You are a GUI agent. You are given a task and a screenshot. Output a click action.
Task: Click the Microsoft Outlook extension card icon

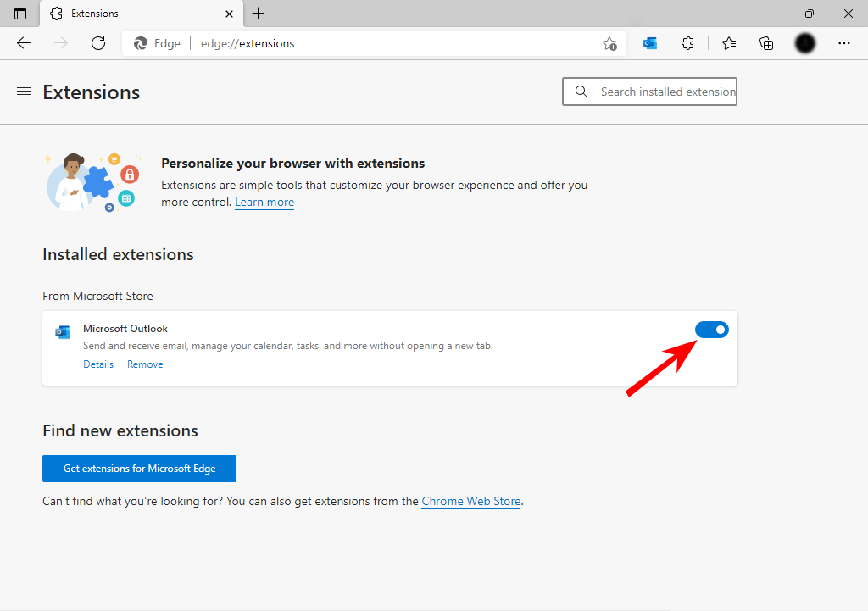click(63, 332)
